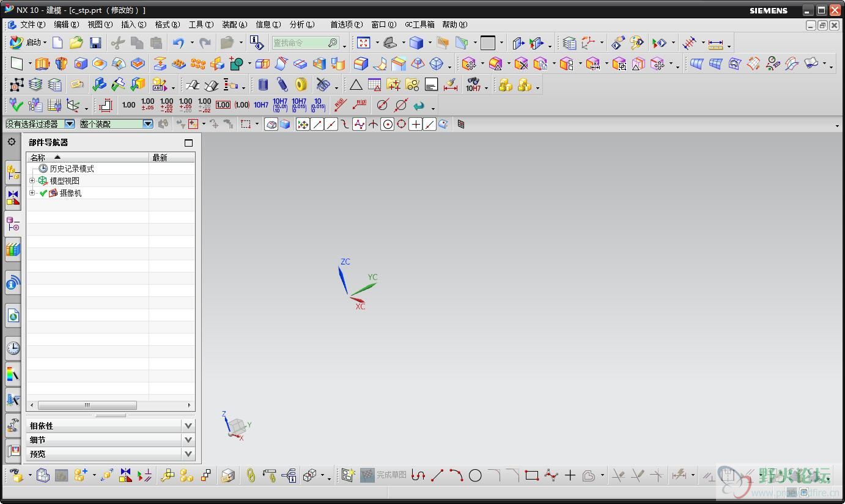Image resolution: width=845 pixels, height=504 pixels.
Task: Open the GC工具箱 menu
Action: (x=419, y=25)
